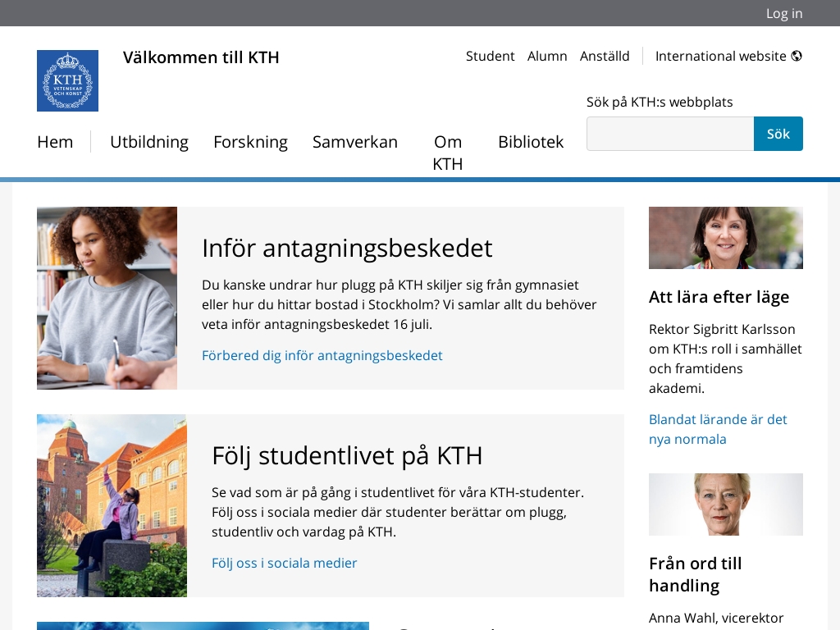Click the Från ord till handling heading
The width and height of the screenshot is (840, 630).
pos(696,574)
